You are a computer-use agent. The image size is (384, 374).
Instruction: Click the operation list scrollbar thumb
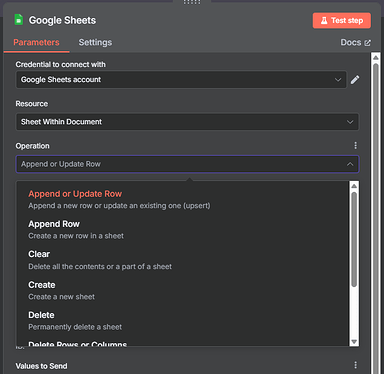pos(354,239)
